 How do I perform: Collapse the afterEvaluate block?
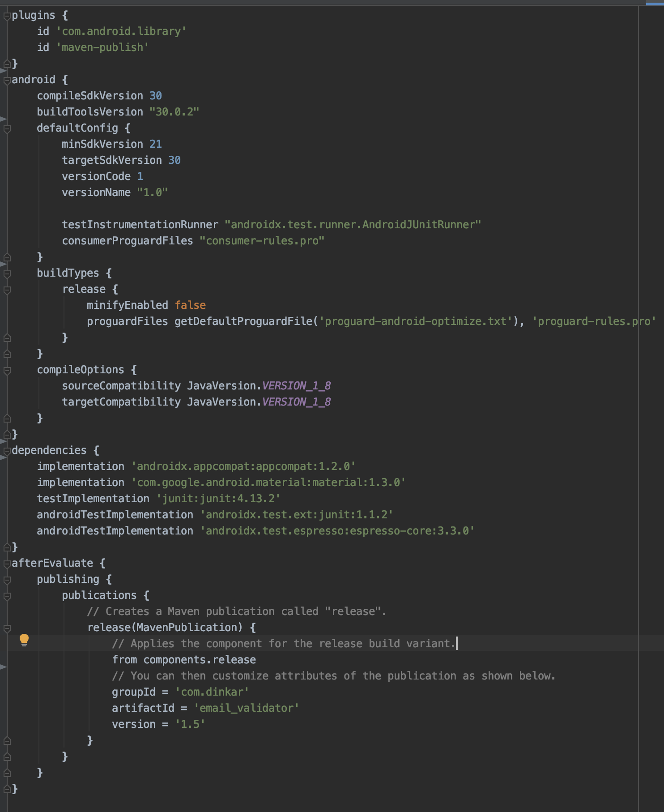pyautogui.click(x=7, y=564)
